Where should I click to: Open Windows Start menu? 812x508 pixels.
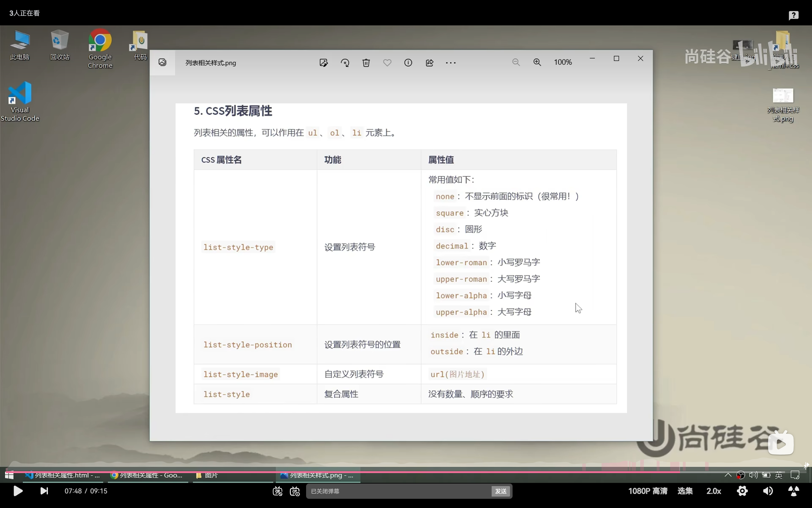point(10,475)
